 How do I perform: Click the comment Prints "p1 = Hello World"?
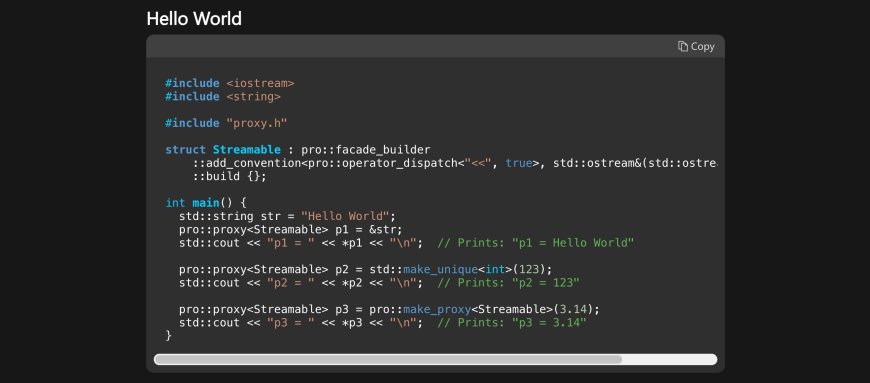click(x=535, y=243)
